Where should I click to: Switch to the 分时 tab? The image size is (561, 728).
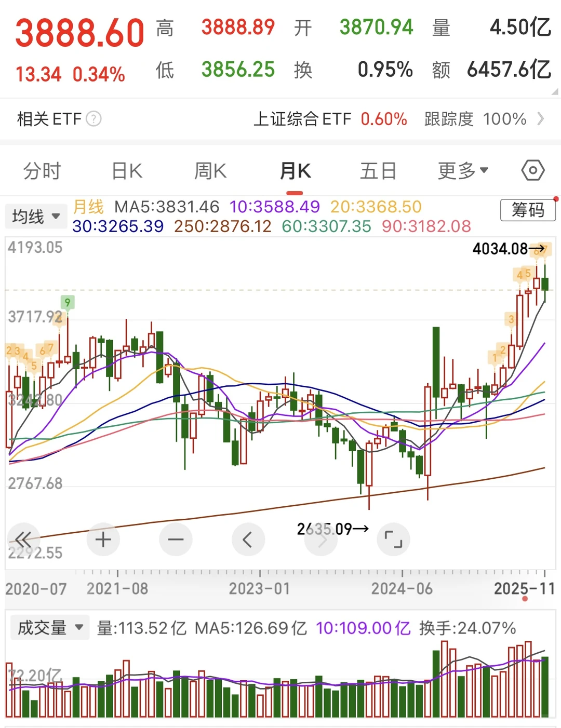(42, 170)
